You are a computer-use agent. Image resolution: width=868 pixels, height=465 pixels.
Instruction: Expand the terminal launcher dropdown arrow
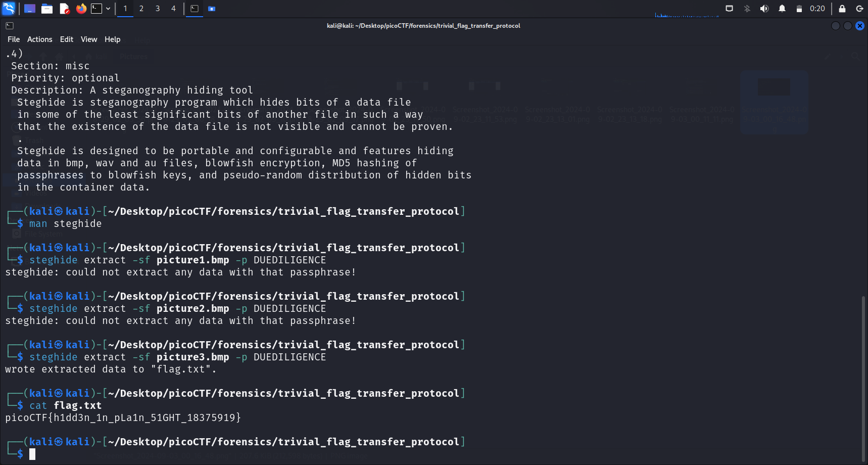108,9
